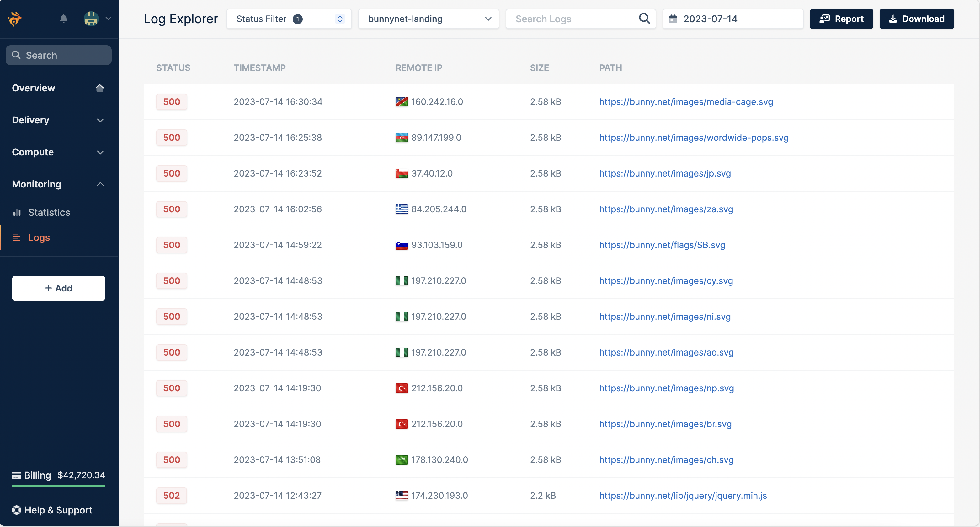The height and width of the screenshot is (527, 980).
Task: Collapse the Monitoring section
Action: coord(59,184)
